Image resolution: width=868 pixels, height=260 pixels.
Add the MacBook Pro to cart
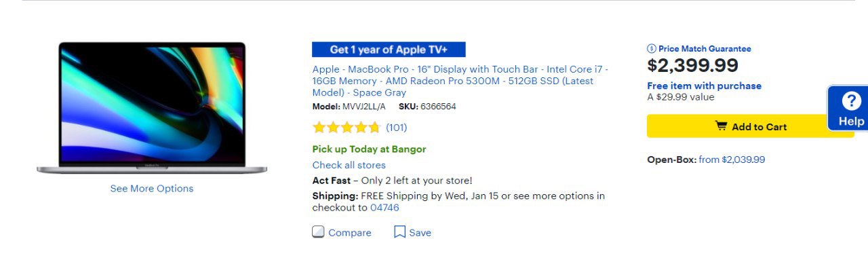click(750, 126)
